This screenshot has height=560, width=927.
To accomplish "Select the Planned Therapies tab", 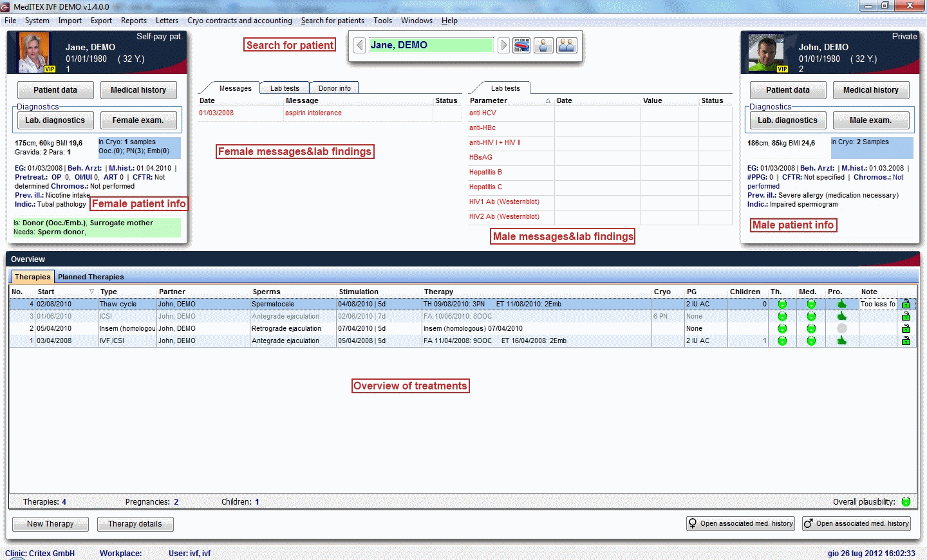I will tap(91, 277).
